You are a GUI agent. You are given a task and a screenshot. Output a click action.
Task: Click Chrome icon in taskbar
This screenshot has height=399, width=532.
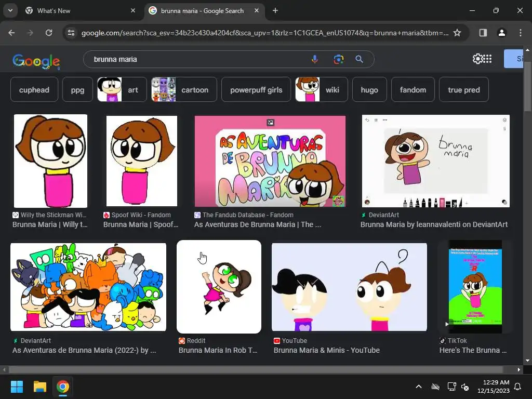[63, 387]
